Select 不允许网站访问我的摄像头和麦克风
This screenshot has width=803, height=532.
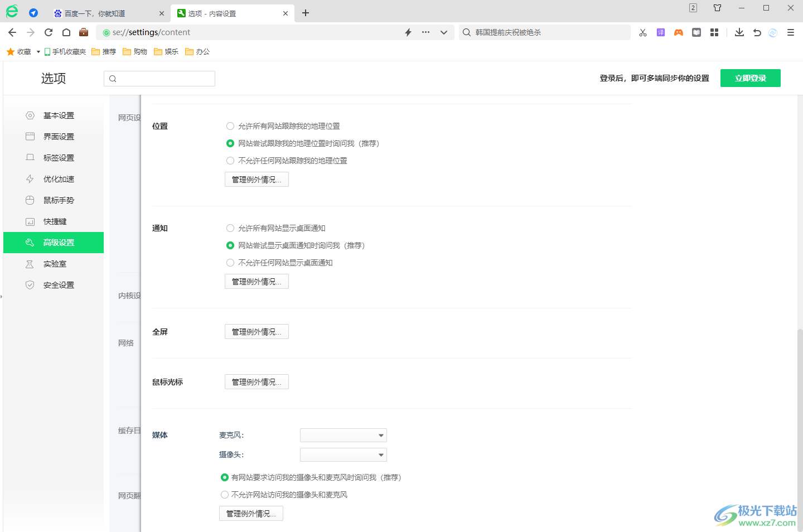225,495
